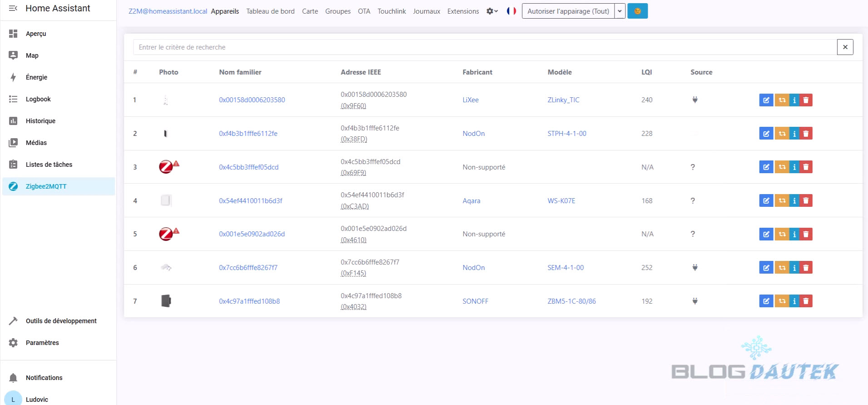
Task: Expand the settings gear dropdown
Action: click(x=492, y=11)
